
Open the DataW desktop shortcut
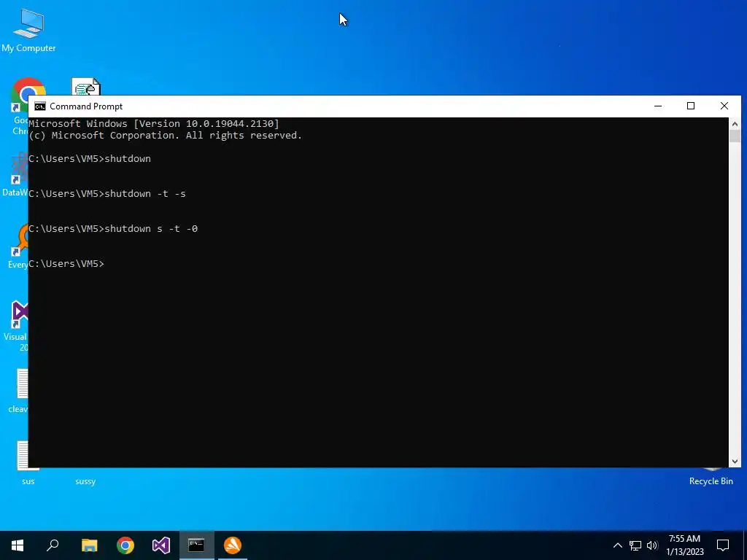(15, 174)
